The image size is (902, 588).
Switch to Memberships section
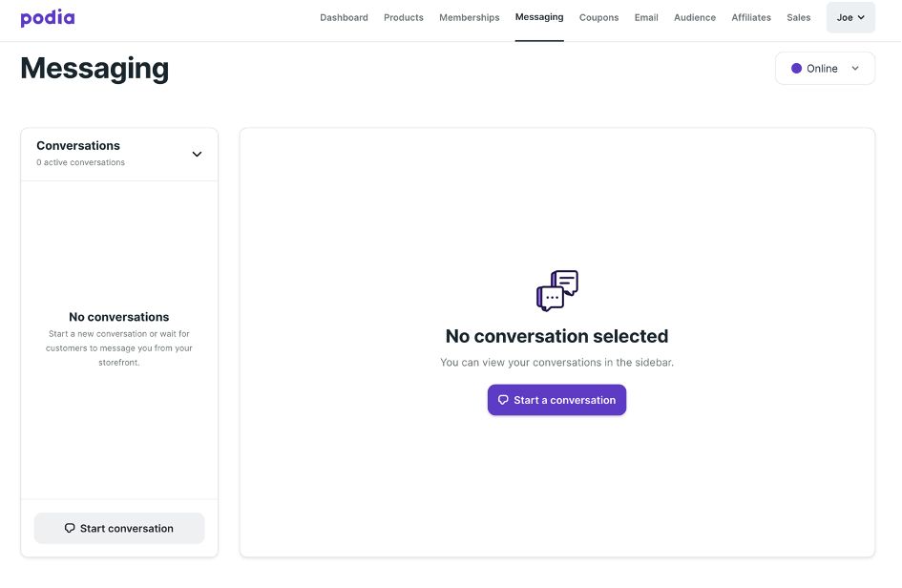(470, 17)
